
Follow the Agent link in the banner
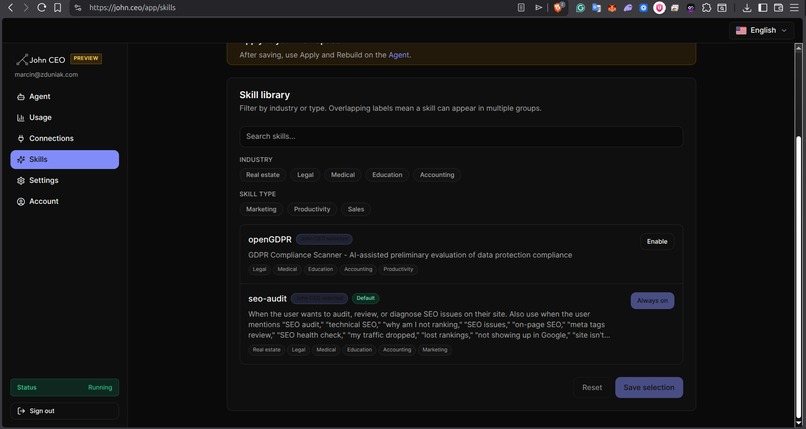[x=398, y=55]
